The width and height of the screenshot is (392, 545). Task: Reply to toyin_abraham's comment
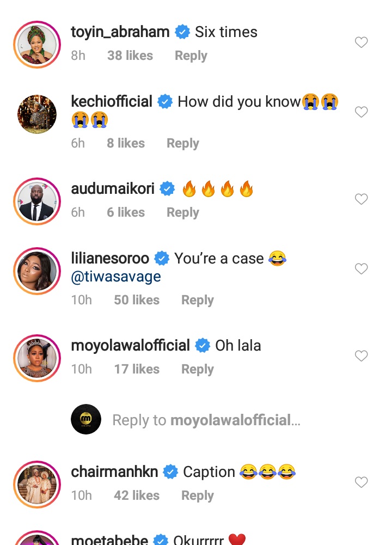pyautogui.click(x=191, y=56)
